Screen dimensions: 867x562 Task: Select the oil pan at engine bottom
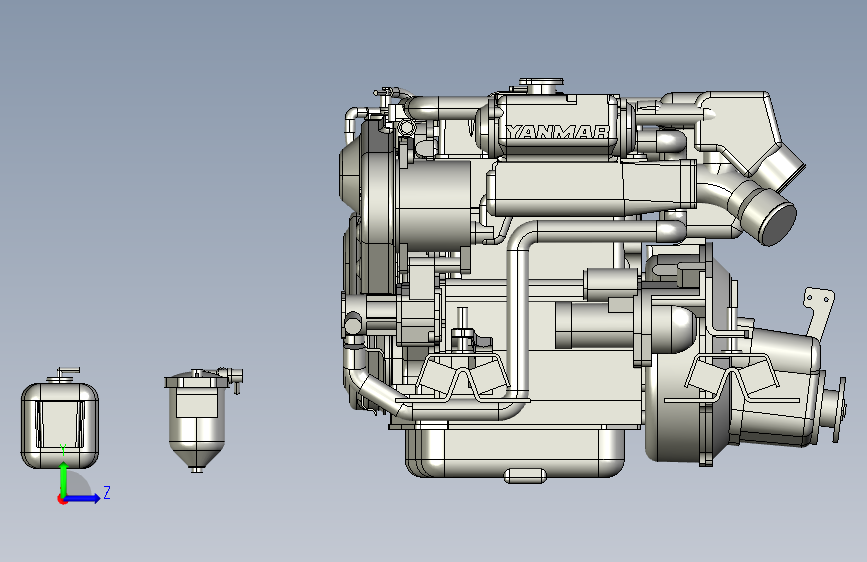click(515, 452)
